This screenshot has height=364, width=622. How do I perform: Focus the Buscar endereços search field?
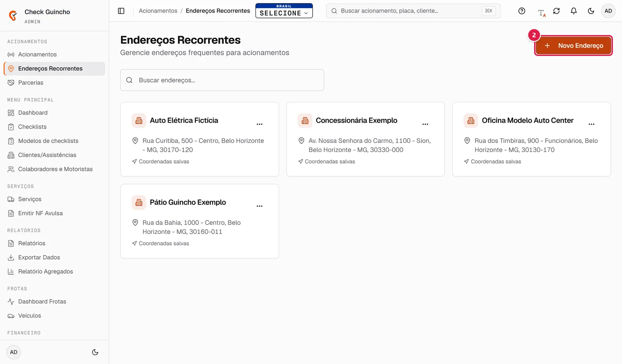[222, 80]
